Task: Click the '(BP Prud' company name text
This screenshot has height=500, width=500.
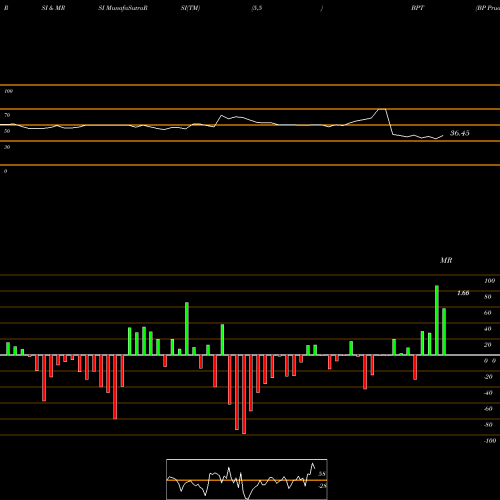Action: coord(487,8)
